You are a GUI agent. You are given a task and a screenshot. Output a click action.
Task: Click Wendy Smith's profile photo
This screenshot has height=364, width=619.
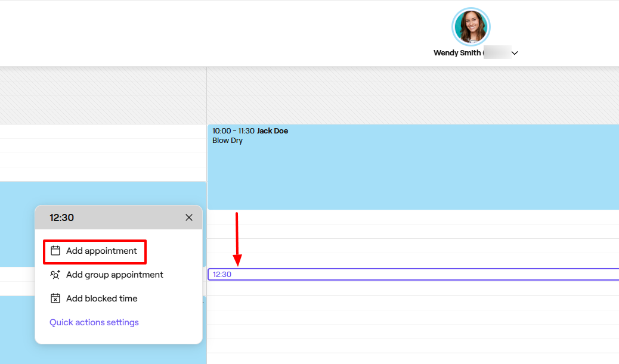pos(471,26)
